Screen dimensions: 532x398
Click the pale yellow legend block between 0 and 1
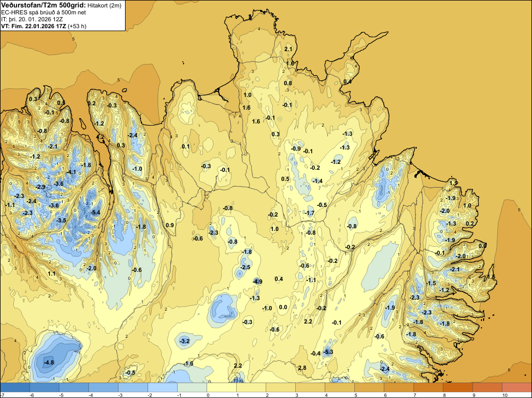[x=221, y=387]
